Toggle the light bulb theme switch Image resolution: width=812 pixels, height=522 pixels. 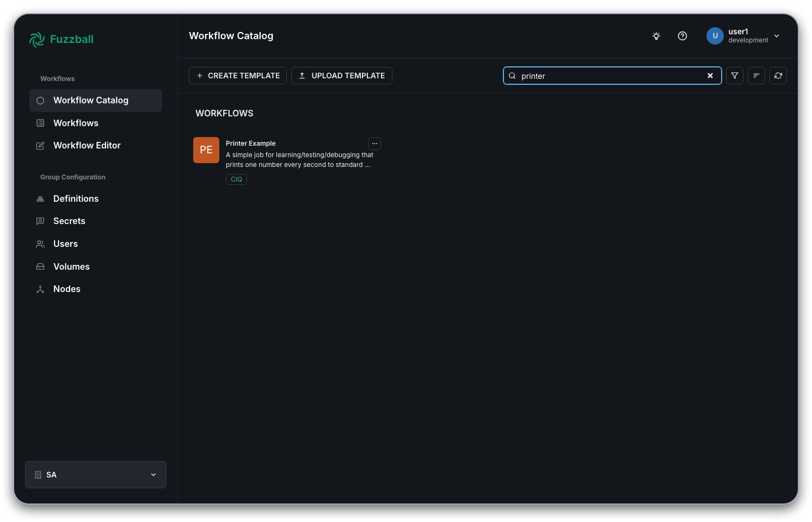(656, 36)
